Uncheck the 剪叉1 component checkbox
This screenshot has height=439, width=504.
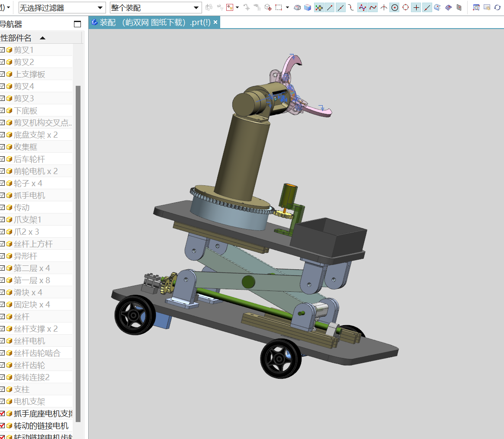point(3,50)
